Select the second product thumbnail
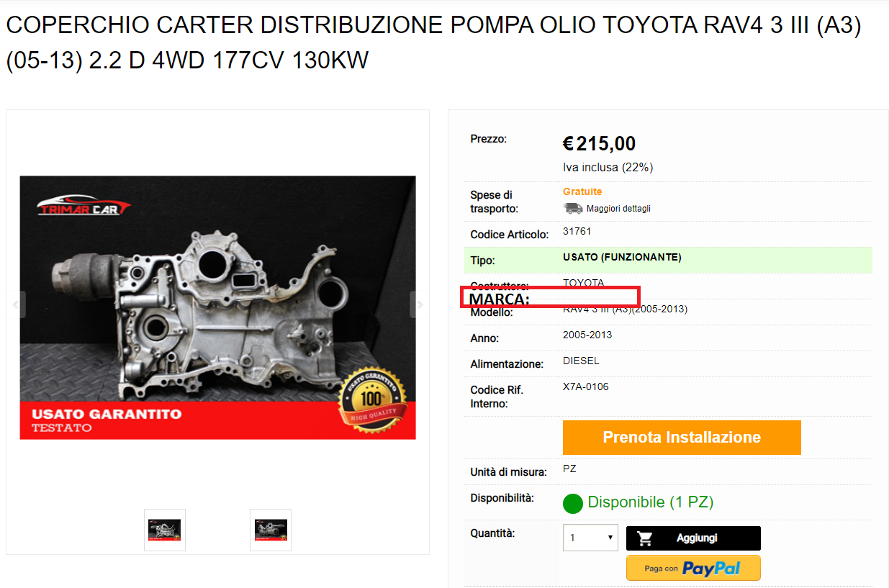The image size is (889, 588). pos(271,530)
